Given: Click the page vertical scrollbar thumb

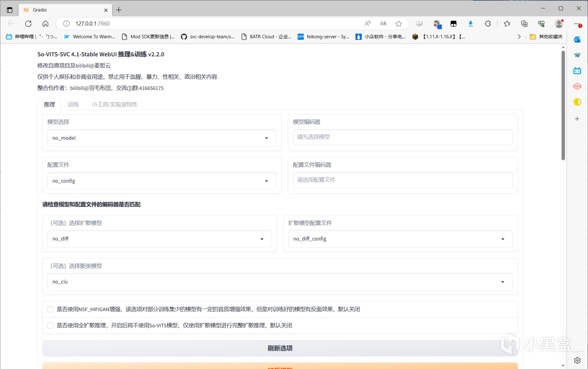Looking at the screenshot, I should (x=563, y=105).
